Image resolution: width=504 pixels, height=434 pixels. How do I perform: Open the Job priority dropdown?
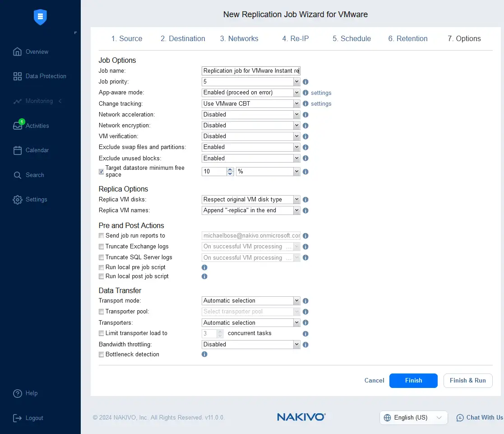pyautogui.click(x=251, y=82)
